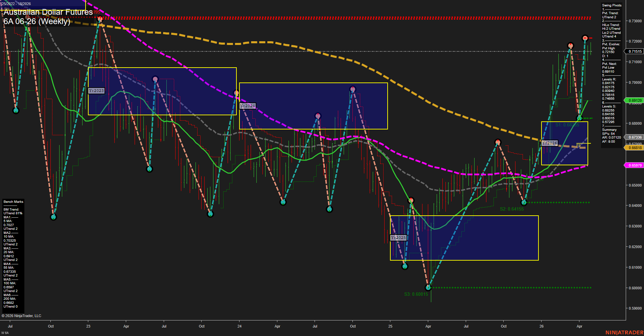Select the red pivot-high dot near 0.73000

[x=100, y=19]
